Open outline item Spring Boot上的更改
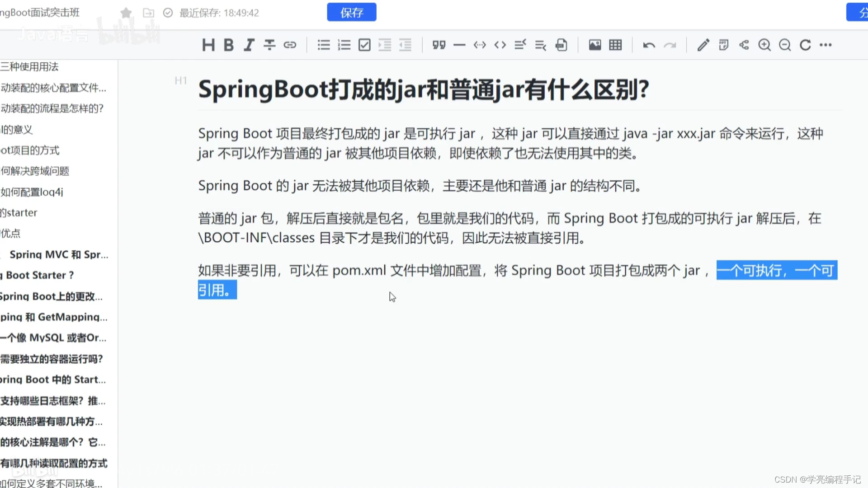Screen dimensions: 868x488 pyautogui.click(x=51, y=296)
